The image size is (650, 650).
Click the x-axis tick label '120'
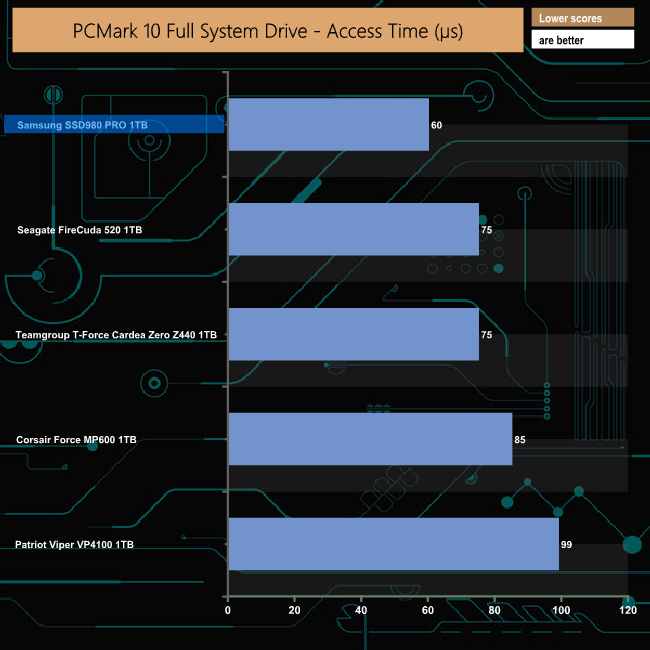click(628, 611)
